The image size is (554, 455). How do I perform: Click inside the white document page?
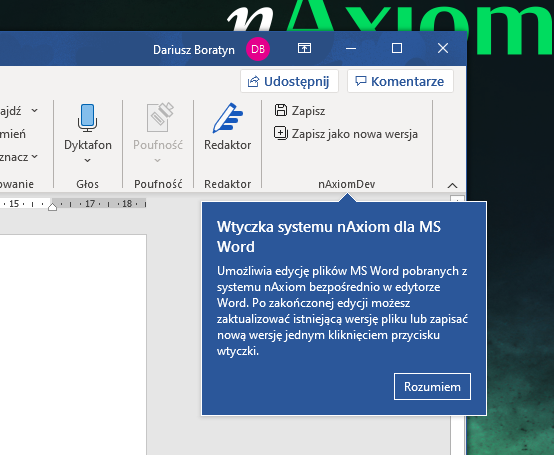coord(73,344)
